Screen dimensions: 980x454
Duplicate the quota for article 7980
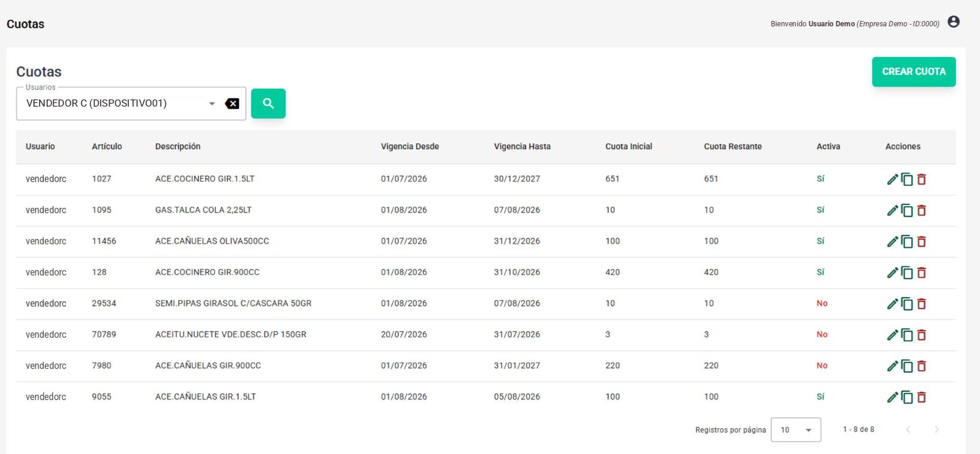(x=907, y=366)
